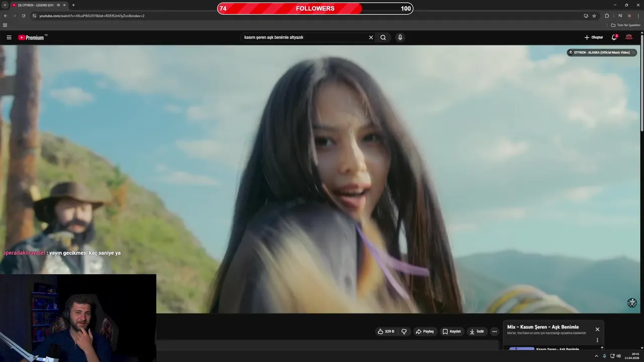Save video with Kaydet button
Viewport: 644px width, 362px height.
(452, 331)
